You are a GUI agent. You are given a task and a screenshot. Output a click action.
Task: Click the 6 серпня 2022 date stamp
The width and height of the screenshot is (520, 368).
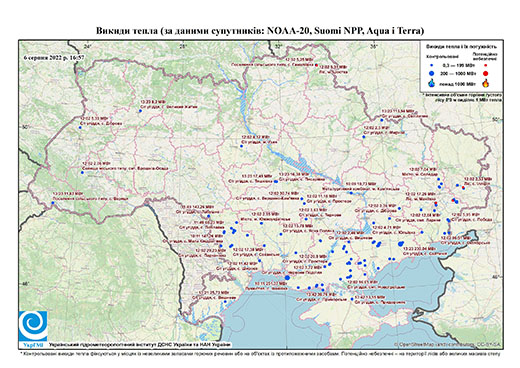pos(54,57)
